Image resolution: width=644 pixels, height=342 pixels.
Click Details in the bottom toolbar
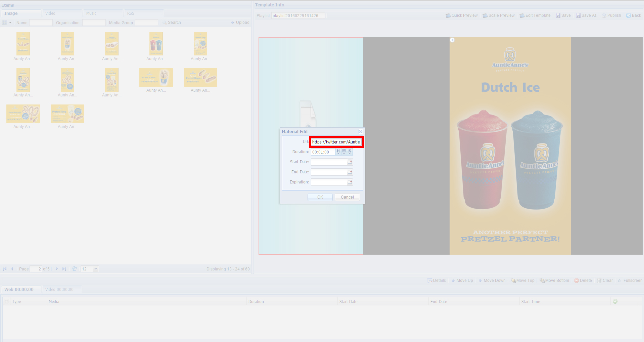[436, 281]
